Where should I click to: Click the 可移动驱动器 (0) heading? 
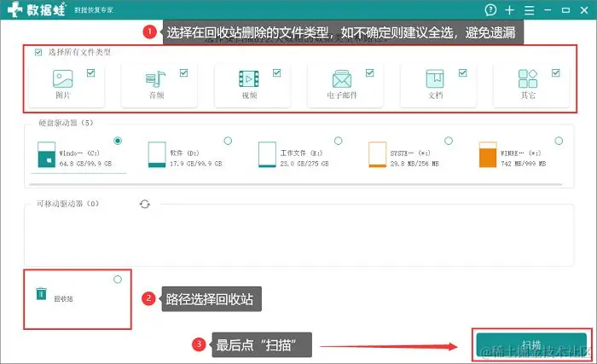(67, 204)
